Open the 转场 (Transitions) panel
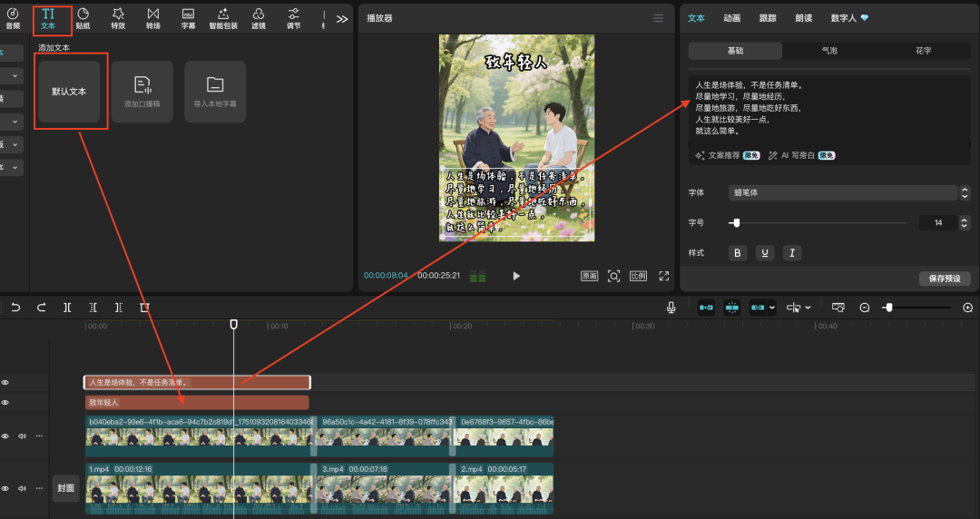 152,17
